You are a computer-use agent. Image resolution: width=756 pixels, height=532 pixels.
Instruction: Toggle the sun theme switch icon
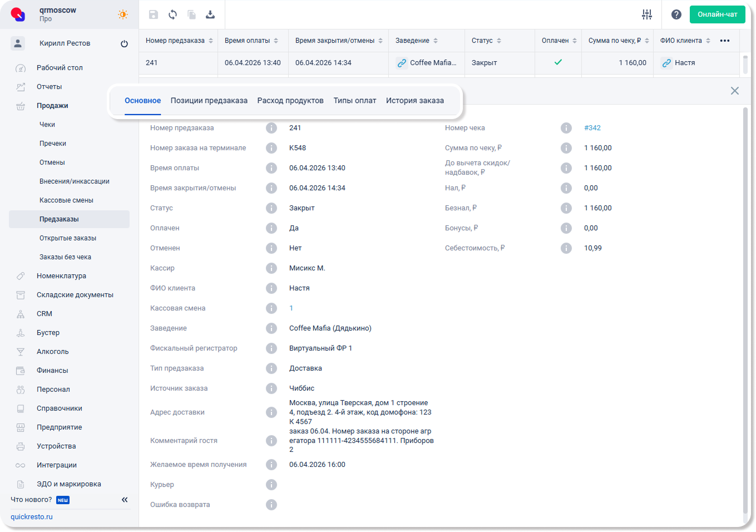coord(123,14)
